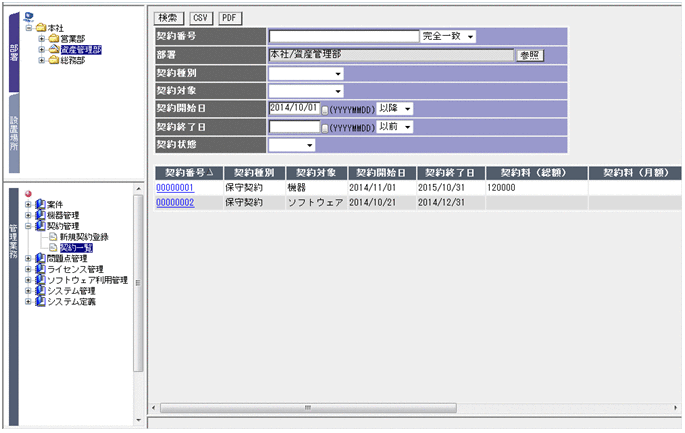Switch to the 部署 vertical tab
The height and width of the screenshot is (433, 685).
pyautogui.click(x=14, y=52)
